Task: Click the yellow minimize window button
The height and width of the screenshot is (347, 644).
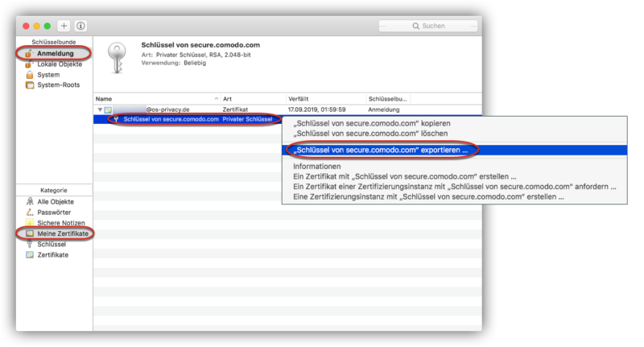Action: pyautogui.click(x=36, y=26)
